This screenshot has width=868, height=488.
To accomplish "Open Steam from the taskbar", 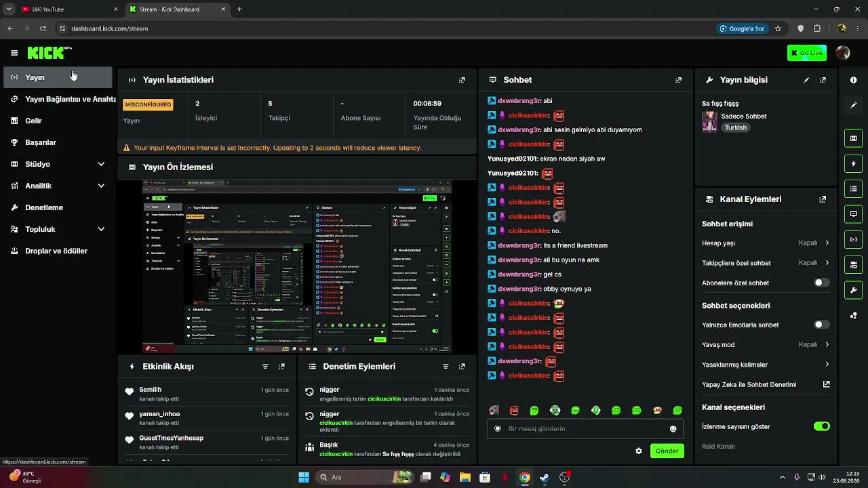I will click(x=544, y=477).
